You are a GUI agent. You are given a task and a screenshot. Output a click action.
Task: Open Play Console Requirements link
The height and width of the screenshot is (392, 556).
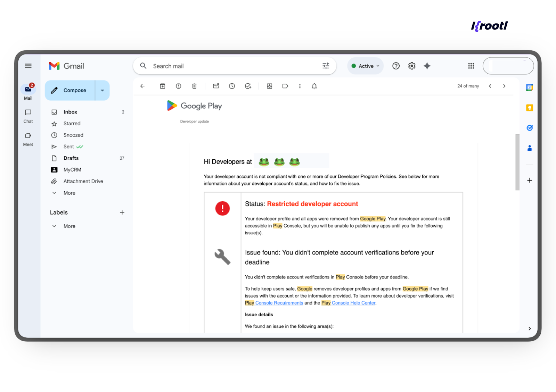274,303
